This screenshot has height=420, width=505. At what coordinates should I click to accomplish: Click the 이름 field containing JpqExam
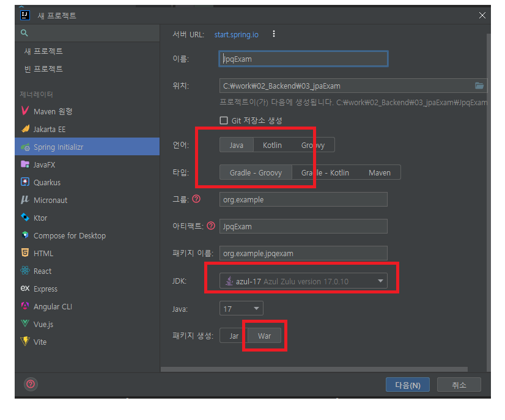(x=303, y=59)
